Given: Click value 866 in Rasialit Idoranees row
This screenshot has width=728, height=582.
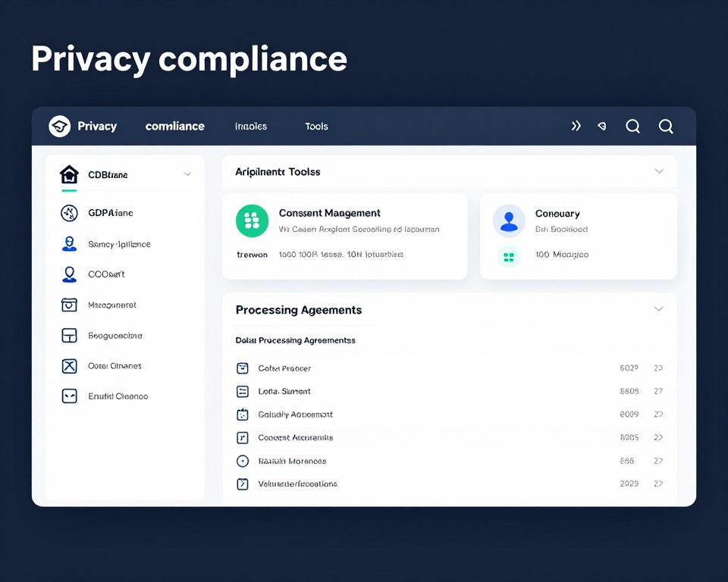Looking at the screenshot, I should (x=627, y=461).
